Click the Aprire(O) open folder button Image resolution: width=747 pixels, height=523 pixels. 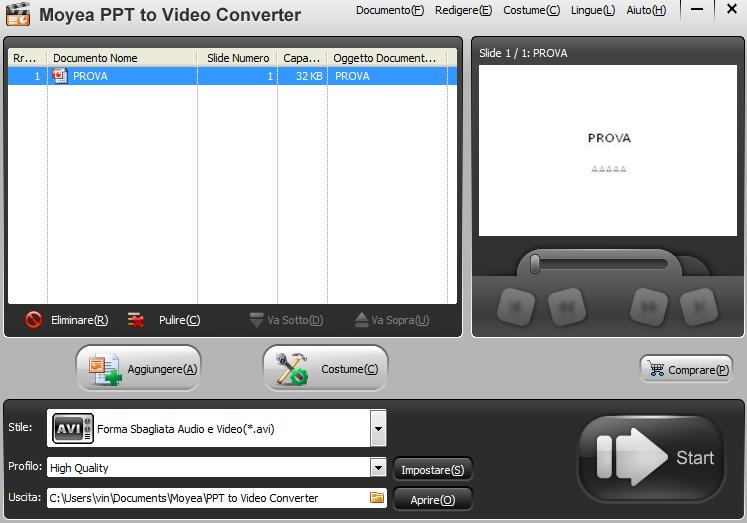tap(433, 500)
